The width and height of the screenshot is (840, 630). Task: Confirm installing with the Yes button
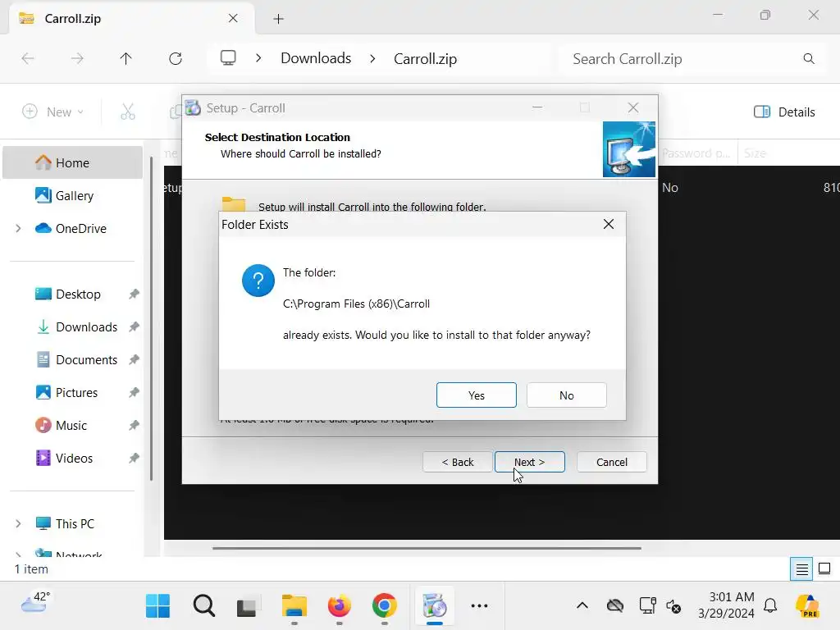pos(477,395)
